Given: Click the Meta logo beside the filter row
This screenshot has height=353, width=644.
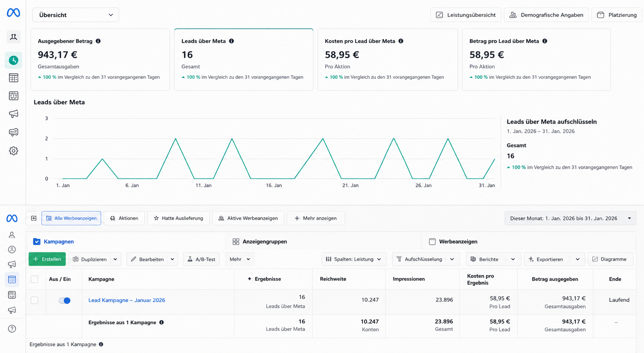Looking at the screenshot, I should click(12, 218).
